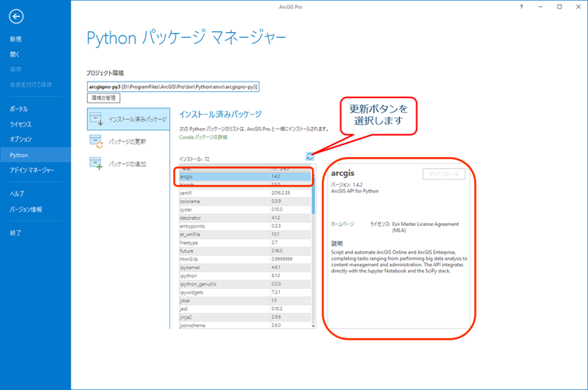Click the back arrow icon
The image size is (588, 390).
point(16,16)
